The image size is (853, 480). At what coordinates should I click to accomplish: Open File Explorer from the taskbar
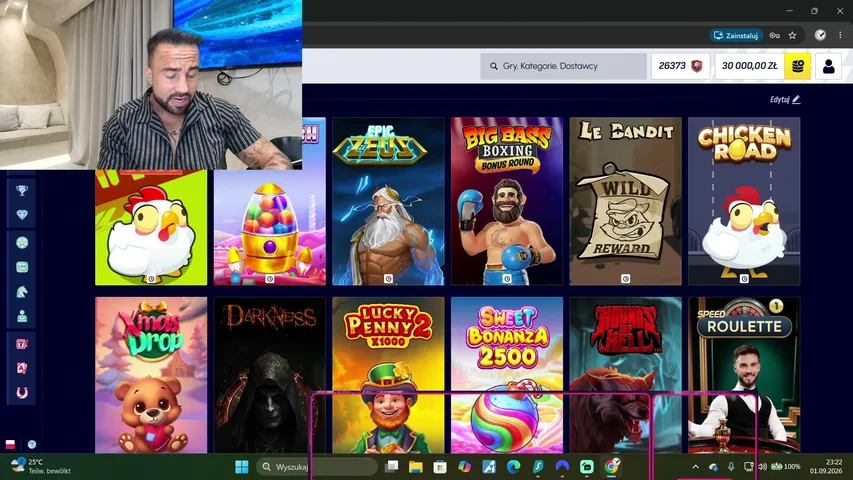416,466
